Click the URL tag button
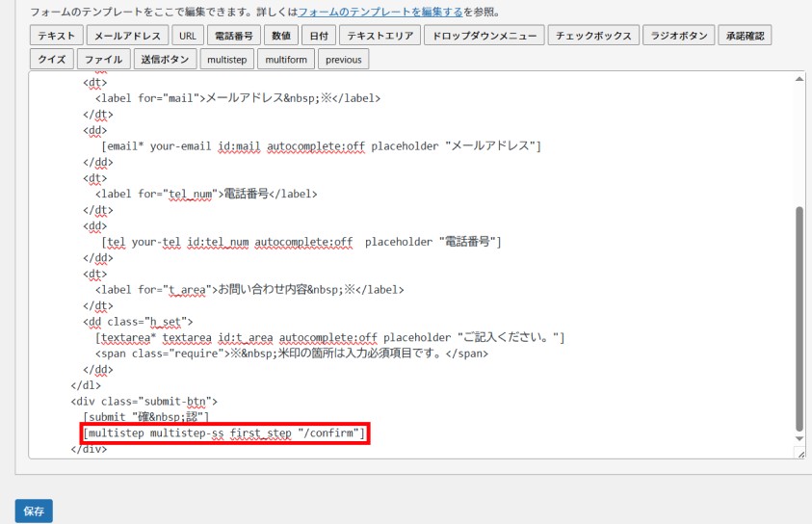 [x=186, y=37]
